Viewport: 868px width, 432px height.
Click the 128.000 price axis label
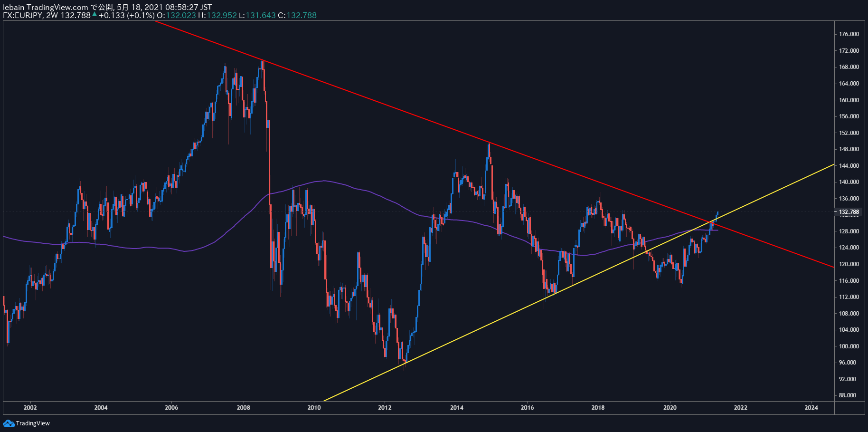click(849, 231)
